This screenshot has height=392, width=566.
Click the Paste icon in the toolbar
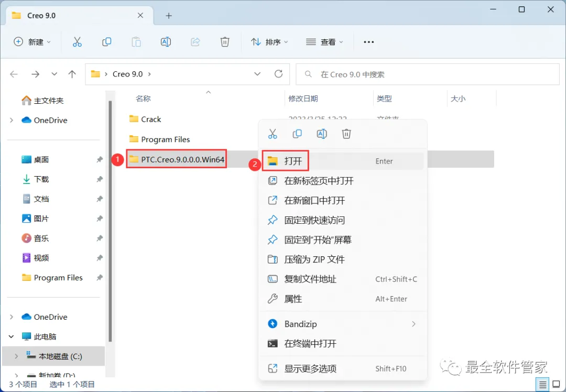[x=136, y=42]
